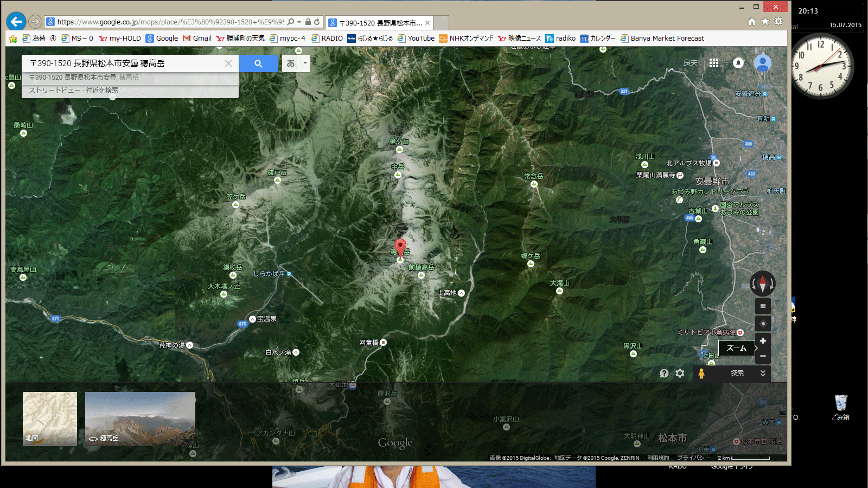Select the 〒390-1520 長野県松本市 browser tab
The height and width of the screenshot is (488, 868).
[x=379, y=23]
